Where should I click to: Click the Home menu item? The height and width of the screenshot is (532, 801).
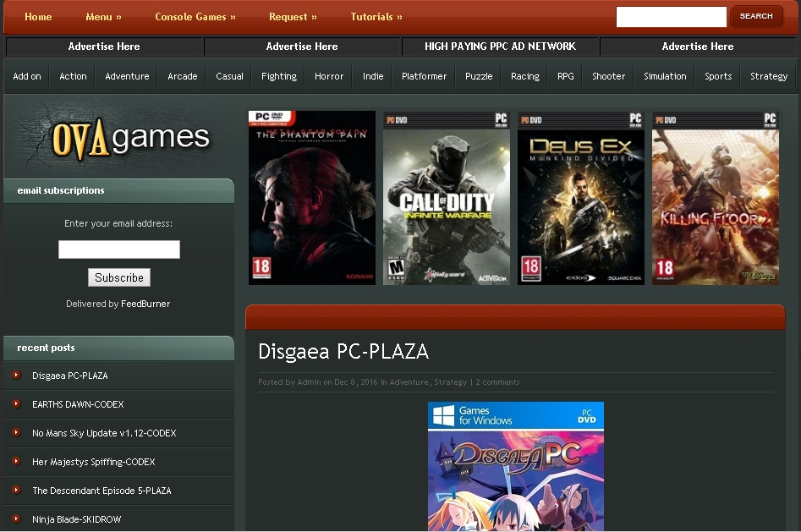point(38,16)
